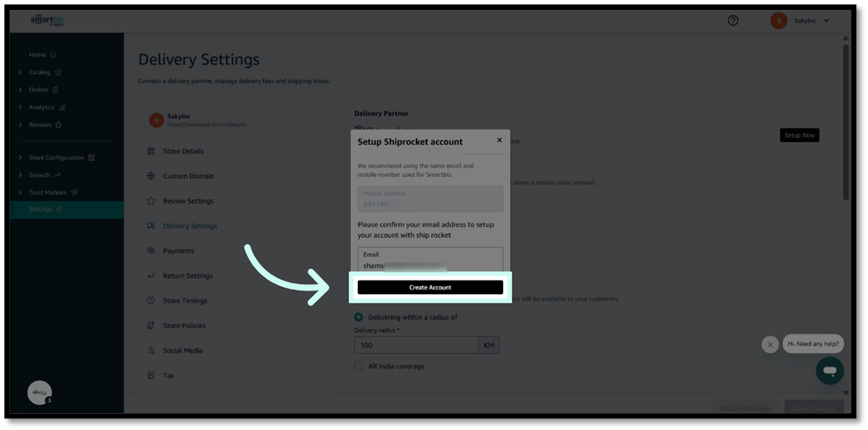The width and height of the screenshot is (868, 430).
Task: Close the Setup Shiprocket account dialog
Action: click(x=499, y=140)
